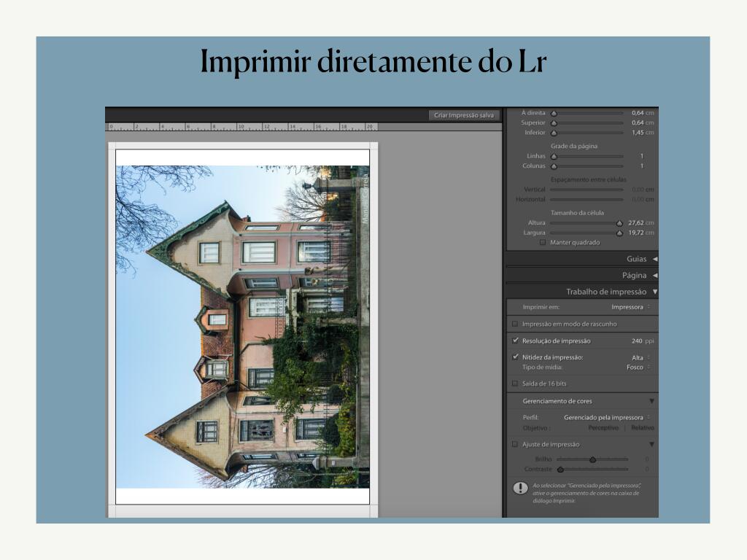Collapse Ajuste de impressão section triangle
The image size is (747, 560).
click(651, 444)
